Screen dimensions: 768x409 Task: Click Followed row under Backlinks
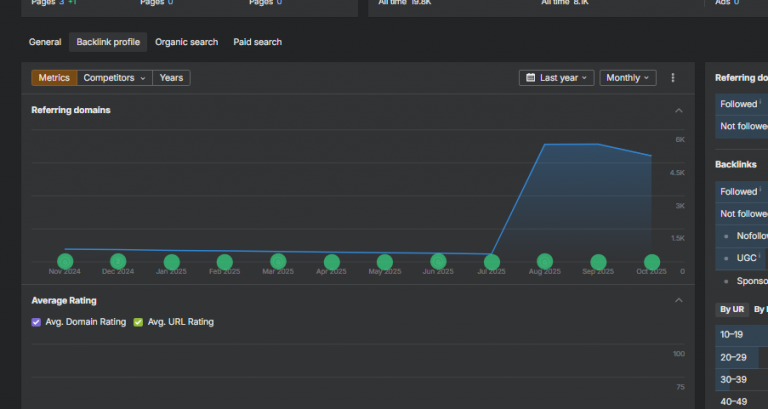[742, 192]
